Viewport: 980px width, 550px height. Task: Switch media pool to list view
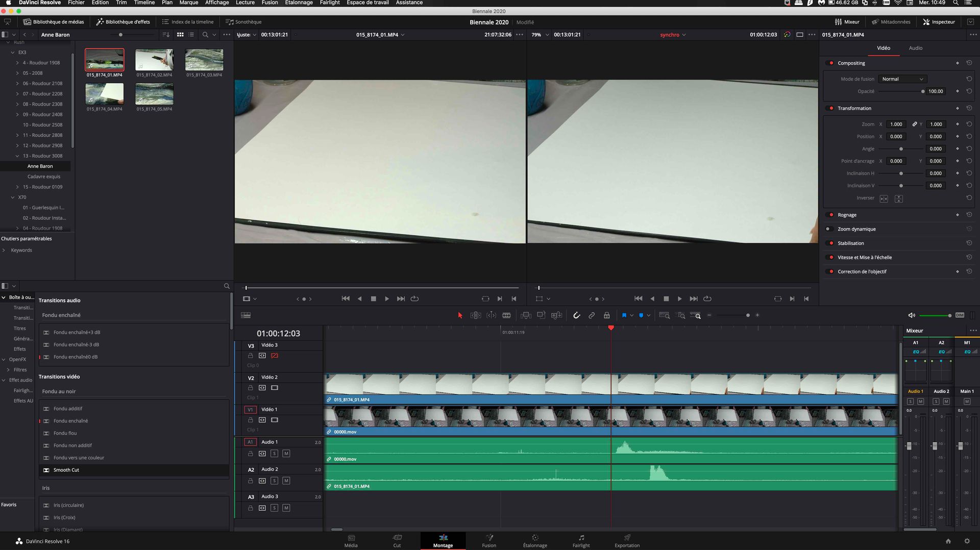191,35
